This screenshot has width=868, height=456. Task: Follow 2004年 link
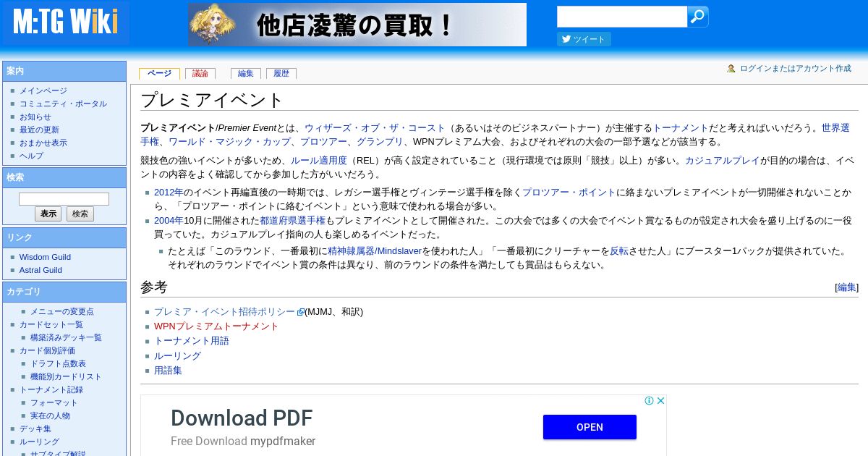169,220
